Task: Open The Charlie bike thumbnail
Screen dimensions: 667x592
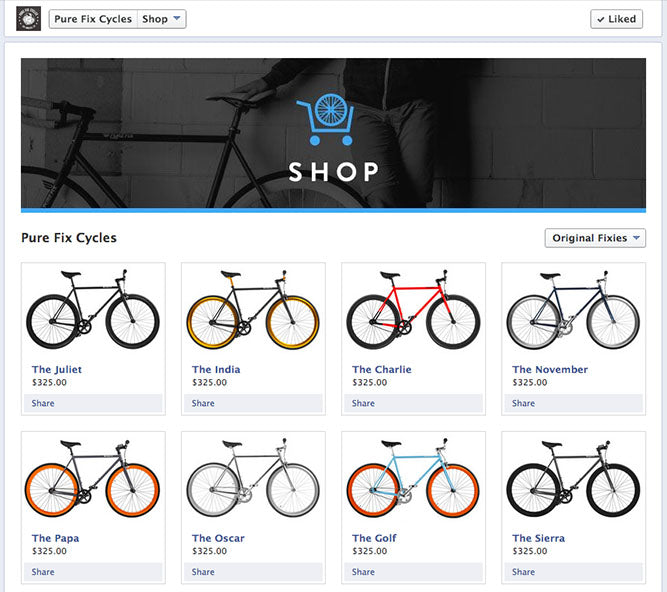Action: pos(413,310)
